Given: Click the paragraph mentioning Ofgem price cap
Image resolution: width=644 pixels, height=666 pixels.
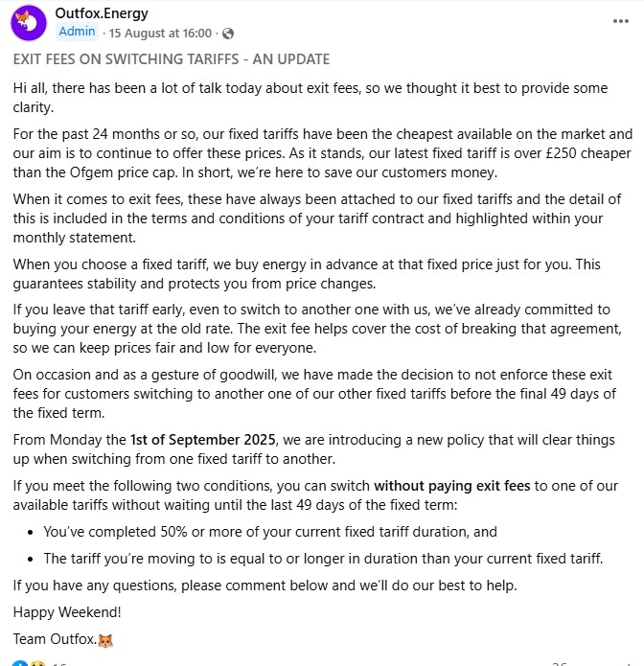Looking at the screenshot, I should [x=322, y=153].
